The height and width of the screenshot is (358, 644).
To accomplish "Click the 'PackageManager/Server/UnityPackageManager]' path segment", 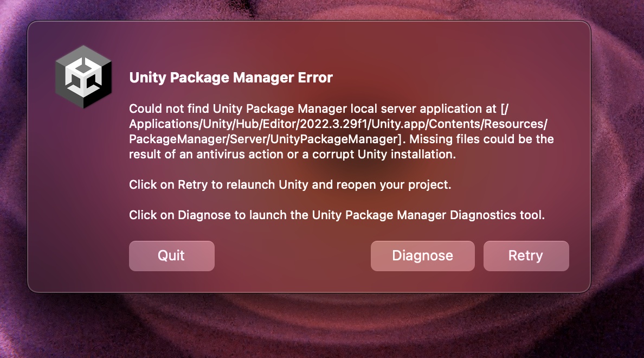I will [265, 139].
